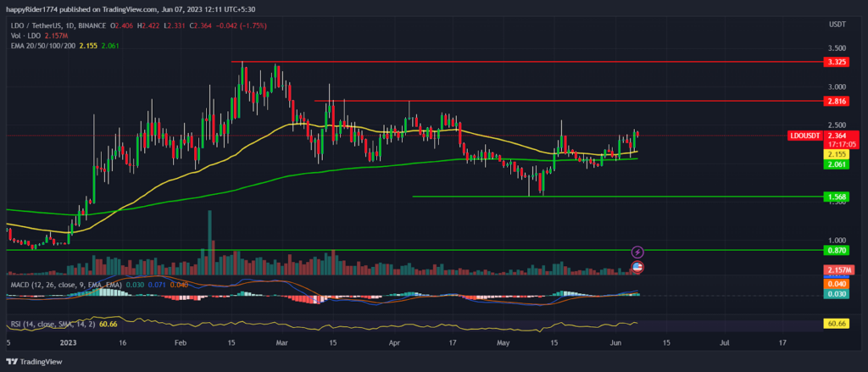
Task: Click the green 2.061 EMA axis label
Action: 836,164
